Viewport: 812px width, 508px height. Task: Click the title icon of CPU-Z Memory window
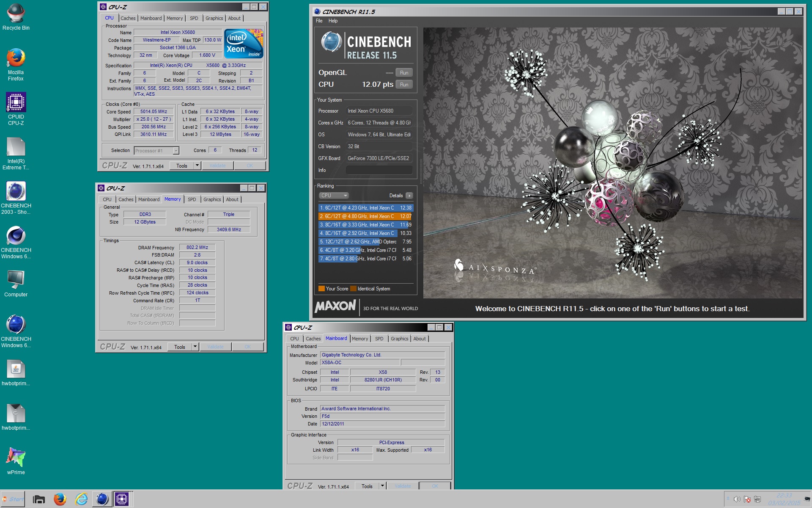click(101, 188)
